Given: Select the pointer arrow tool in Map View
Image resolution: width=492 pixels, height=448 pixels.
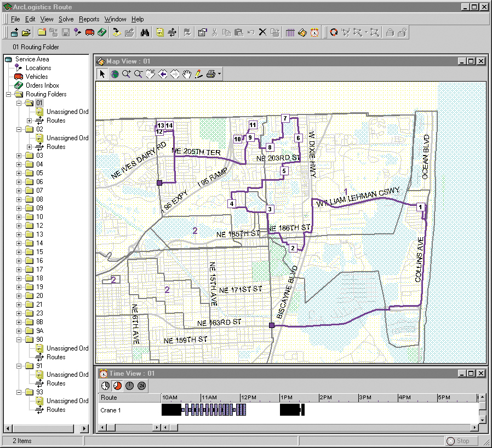Looking at the screenshot, I should tap(102, 74).
